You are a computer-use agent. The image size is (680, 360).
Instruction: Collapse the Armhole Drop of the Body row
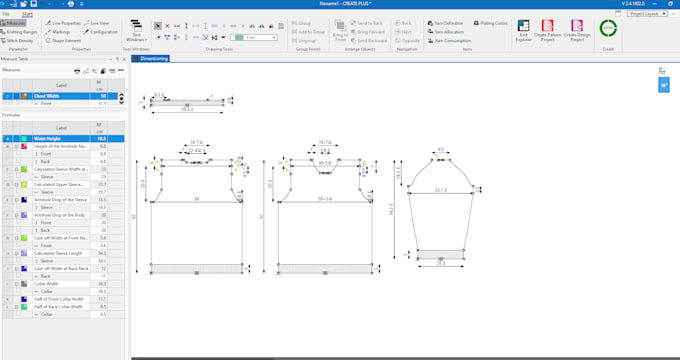pyautogui.click(x=17, y=215)
